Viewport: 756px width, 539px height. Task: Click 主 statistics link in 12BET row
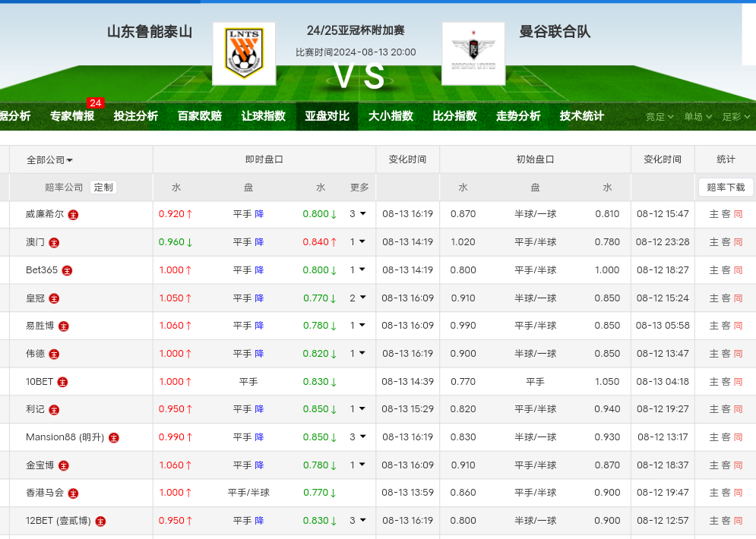click(x=714, y=520)
